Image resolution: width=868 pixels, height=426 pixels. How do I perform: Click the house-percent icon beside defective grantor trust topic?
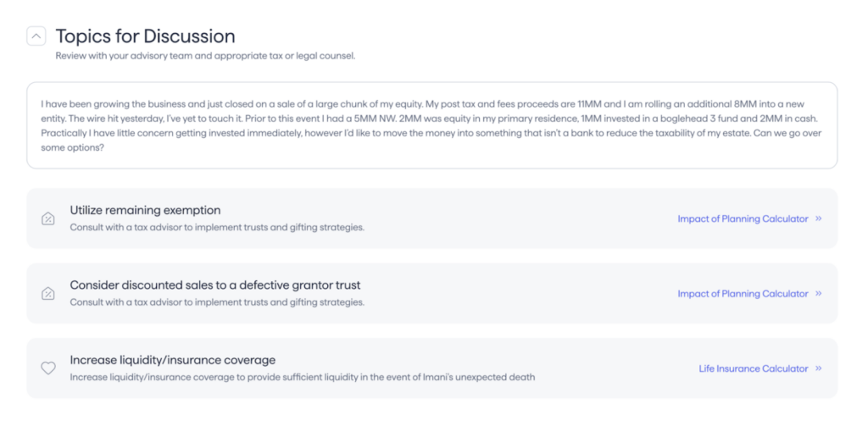(x=48, y=293)
